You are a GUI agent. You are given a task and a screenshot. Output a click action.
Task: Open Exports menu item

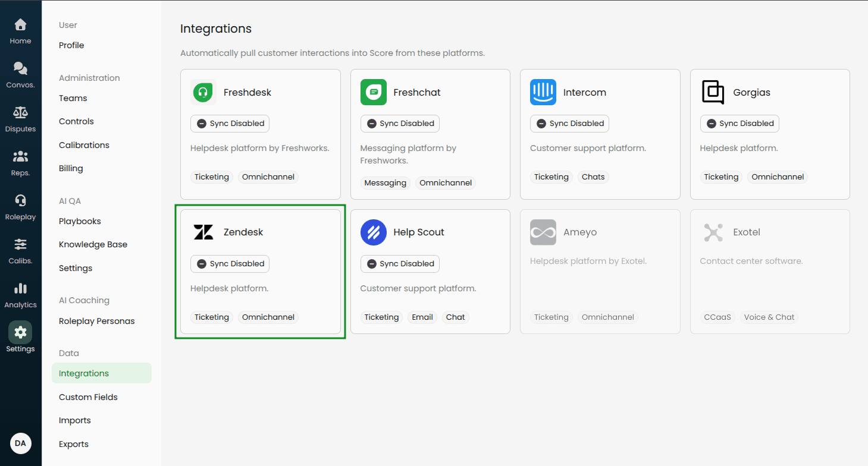click(74, 444)
